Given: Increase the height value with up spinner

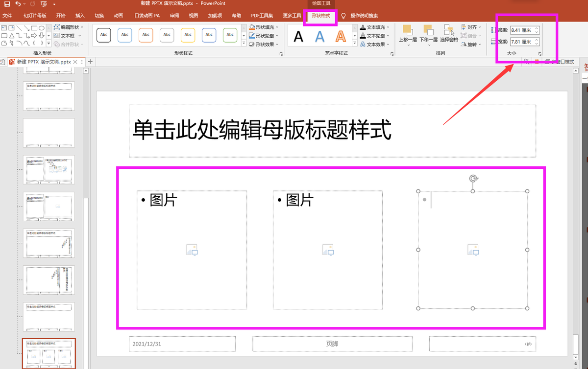Looking at the screenshot, I should 537,28.
